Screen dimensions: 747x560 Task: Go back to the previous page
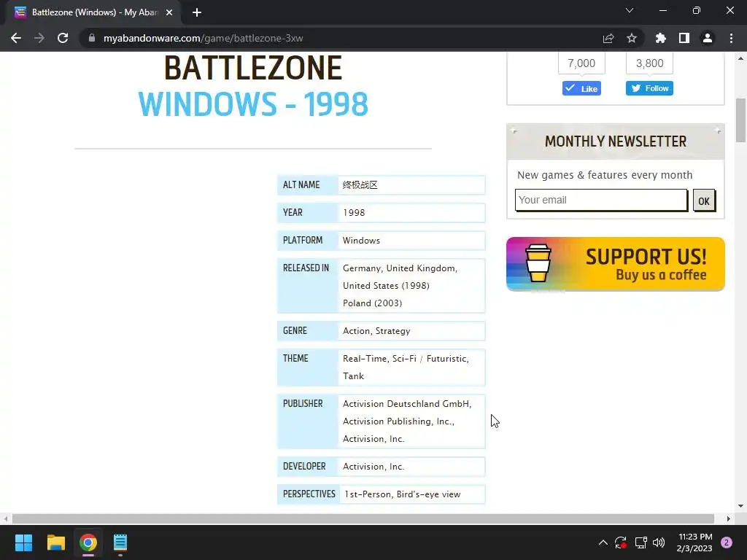click(16, 38)
